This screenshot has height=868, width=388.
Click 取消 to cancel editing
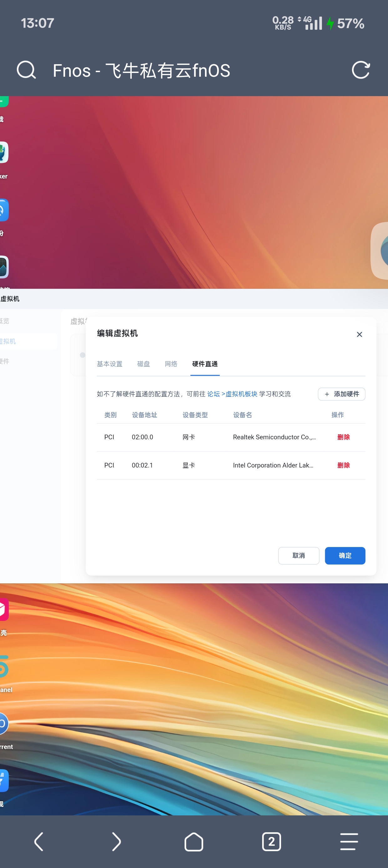[x=299, y=555]
